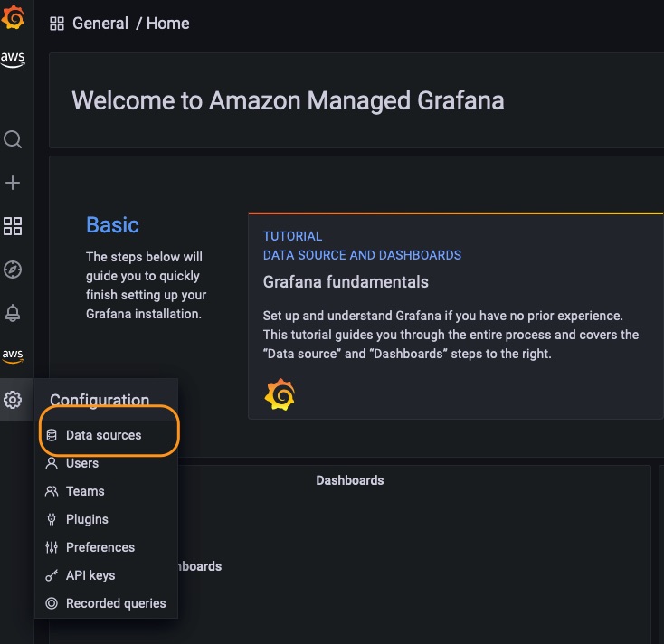Click the tutorial description paragraph
The width and height of the screenshot is (664, 644).
451,335
